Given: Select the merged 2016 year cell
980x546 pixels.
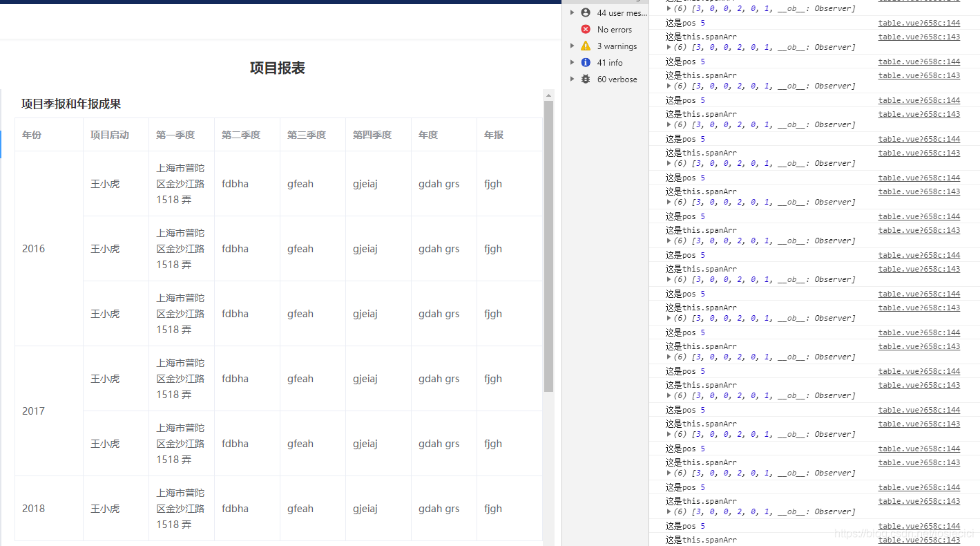Looking at the screenshot, I should 49,249.
